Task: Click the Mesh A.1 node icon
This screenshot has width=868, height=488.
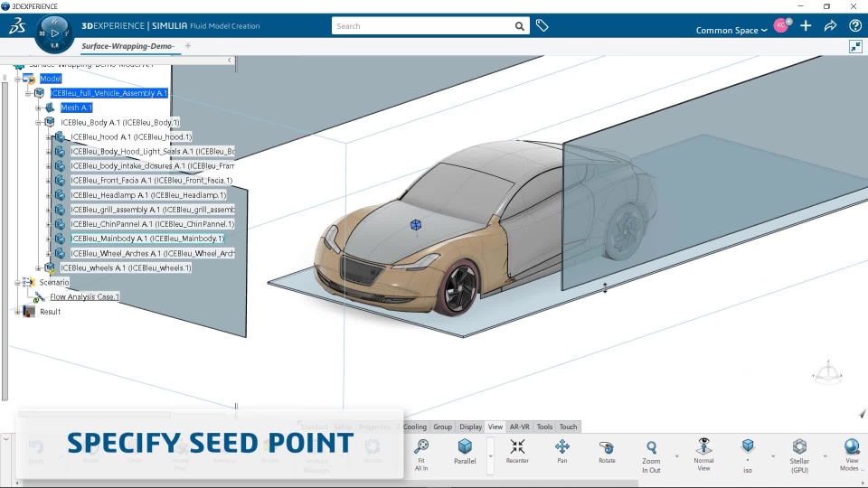Action: (x=50, y=108)
